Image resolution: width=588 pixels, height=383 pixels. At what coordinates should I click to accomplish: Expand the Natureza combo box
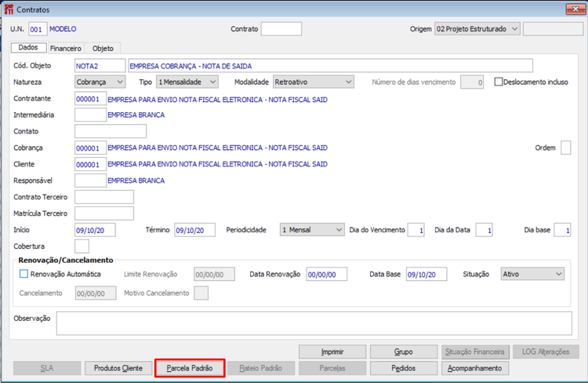[x=100, y=82]
